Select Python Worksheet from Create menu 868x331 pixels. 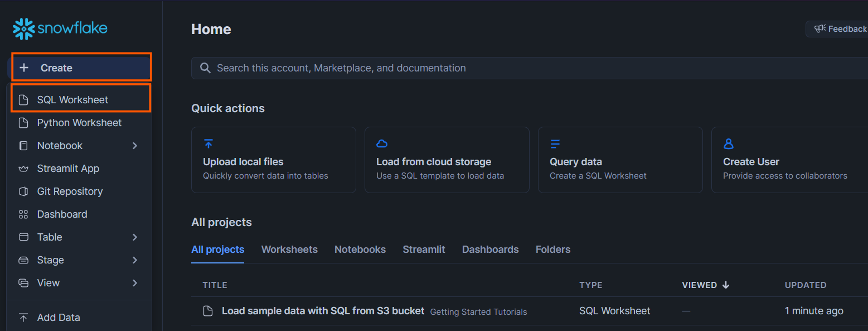tap(79, 123)
